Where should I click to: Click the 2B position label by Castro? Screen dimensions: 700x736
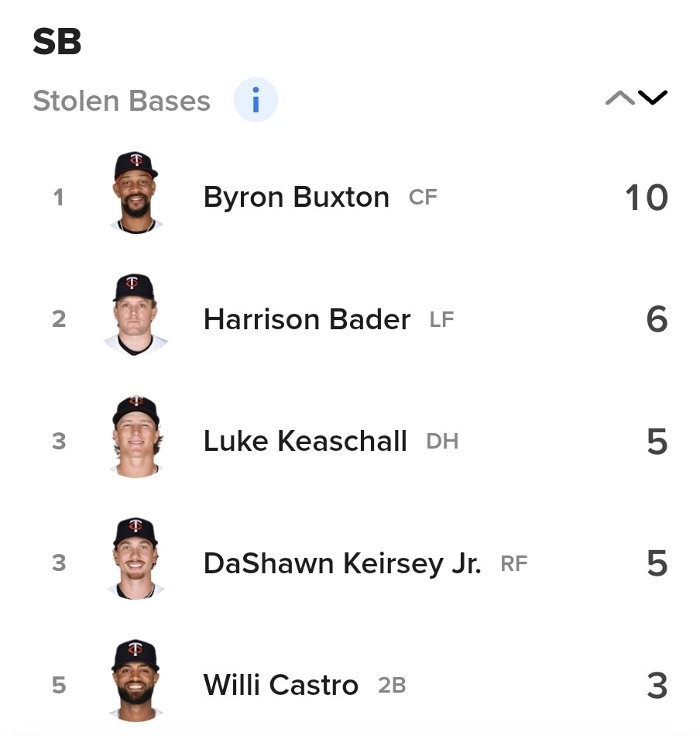pyautogui.click(x=392, y=686)
